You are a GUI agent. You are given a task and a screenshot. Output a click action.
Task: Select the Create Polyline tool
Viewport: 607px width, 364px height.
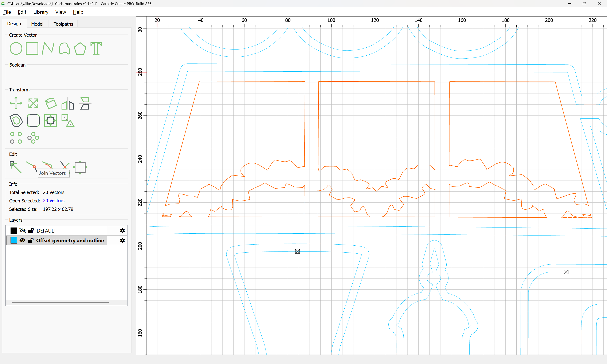click(48, 48)
